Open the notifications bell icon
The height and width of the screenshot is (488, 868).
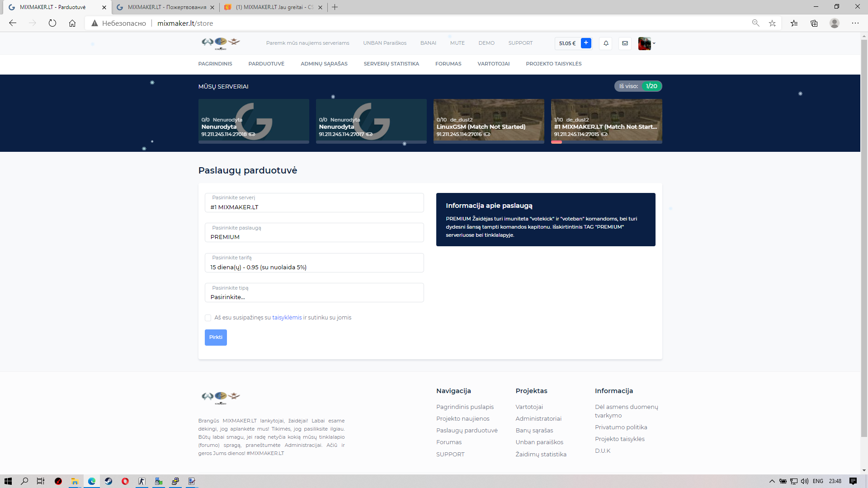point(606,43)
